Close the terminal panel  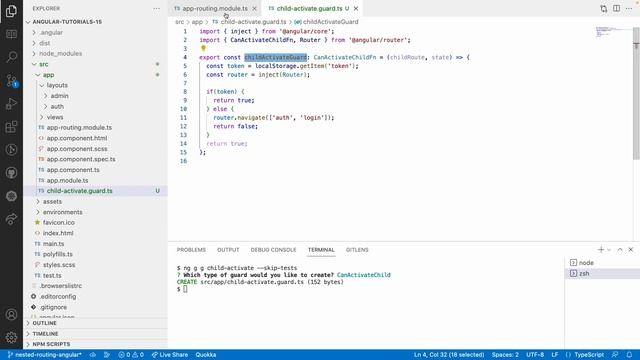631,249
